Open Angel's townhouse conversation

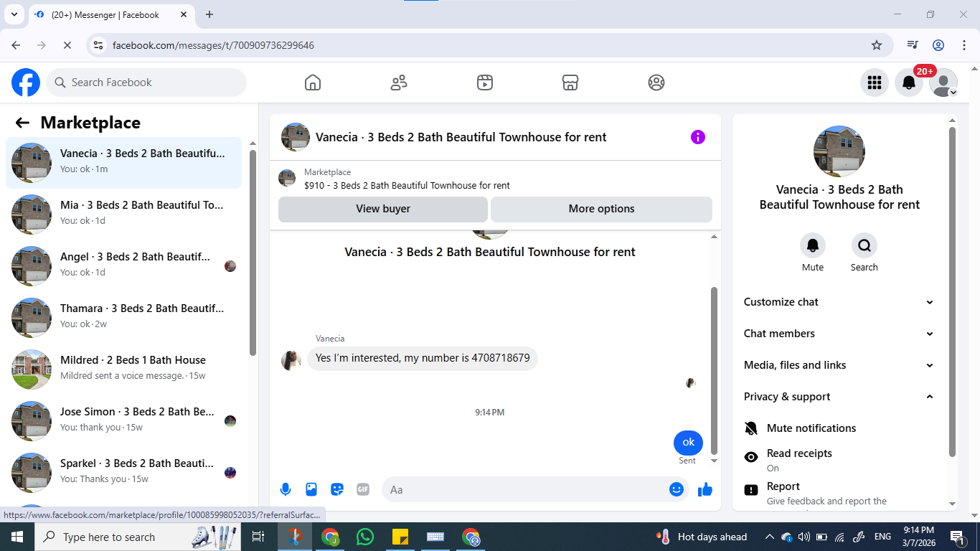124,266
